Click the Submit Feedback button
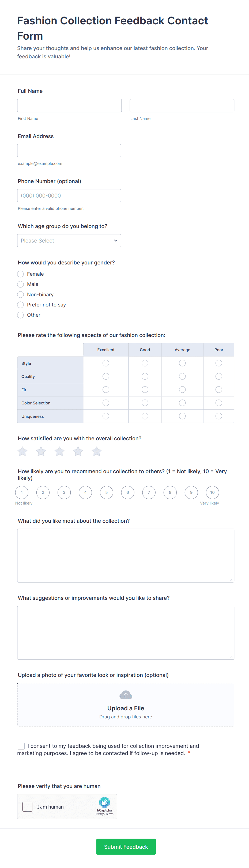 click(126, 847)
